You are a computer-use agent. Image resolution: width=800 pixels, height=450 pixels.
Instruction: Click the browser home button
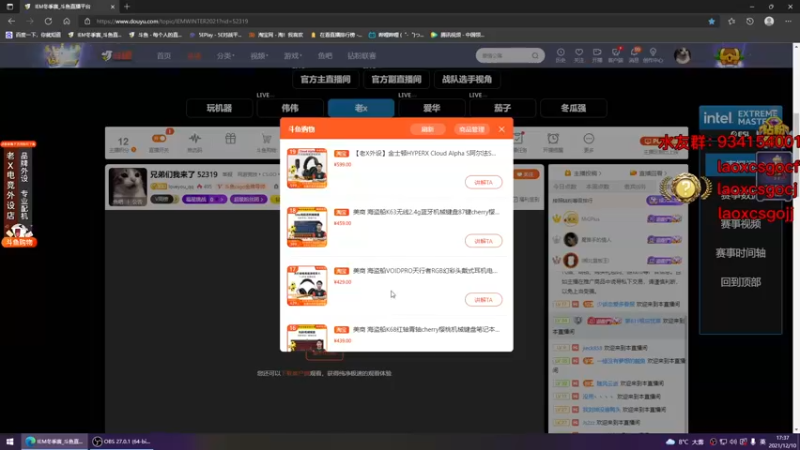pos(66,21)
